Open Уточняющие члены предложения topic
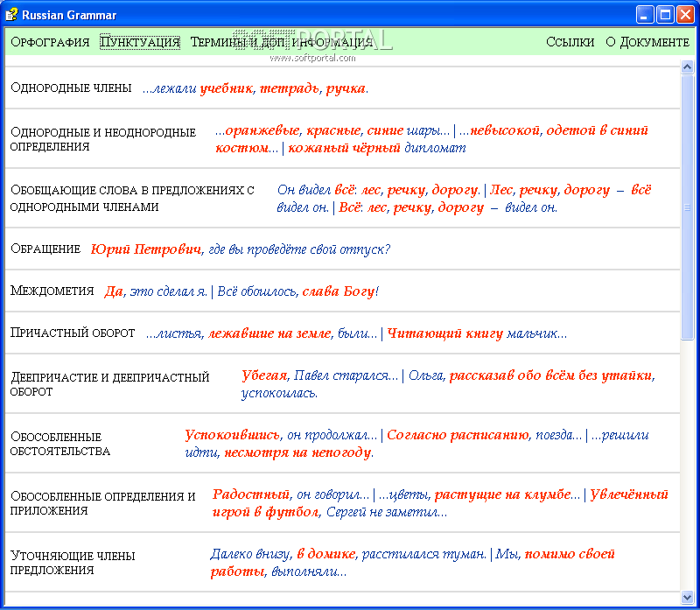The height and width of the screenshot is (610, 700). 73,562
